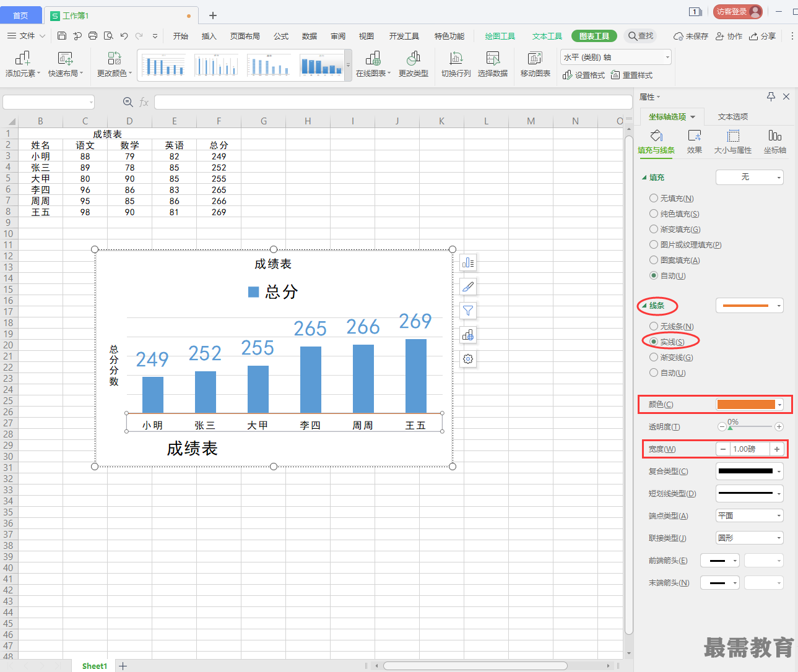
Task: Click 切换行列 switch row/column icon
Action: pos(456,64)
